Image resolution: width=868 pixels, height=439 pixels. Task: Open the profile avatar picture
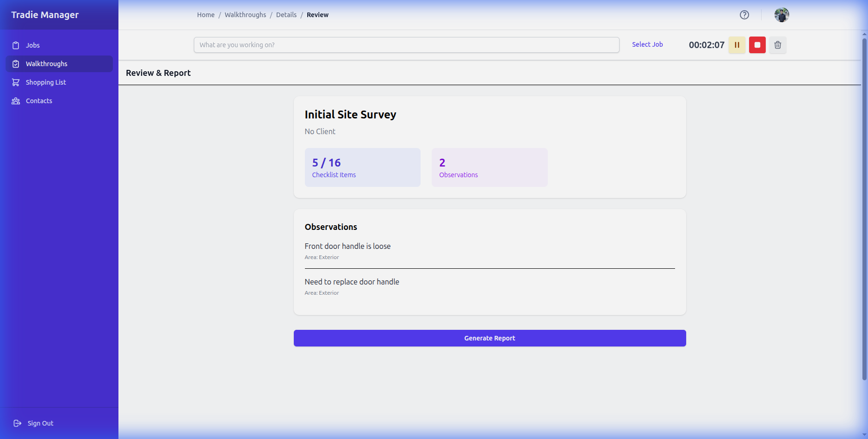[781, 15]
